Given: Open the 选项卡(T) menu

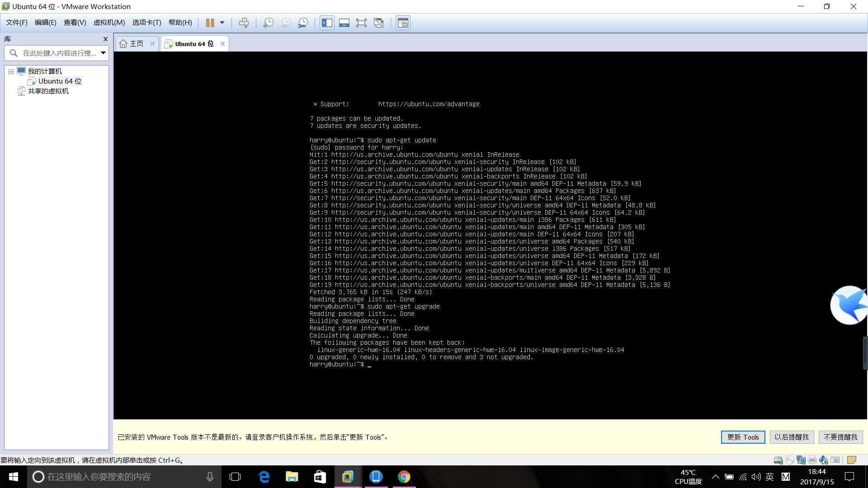Looking at the screenshot, I should point(146,23).
